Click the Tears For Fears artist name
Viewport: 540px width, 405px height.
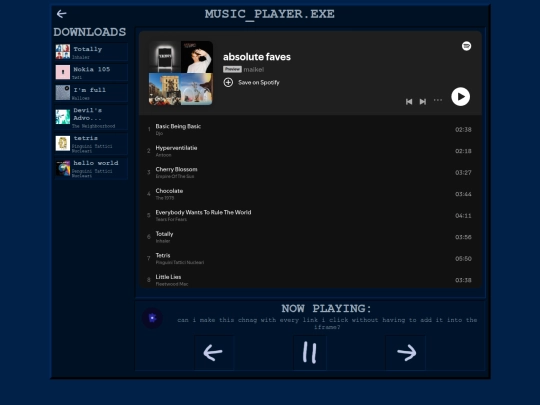(171, 219)
